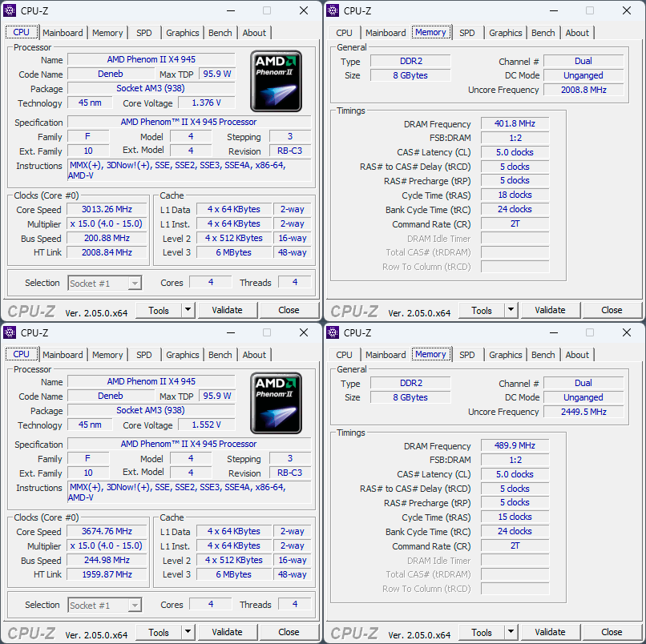Viewport: 646px width, 644px height.
Task: Click Validate button in top-left window
Action: (228, 310)
